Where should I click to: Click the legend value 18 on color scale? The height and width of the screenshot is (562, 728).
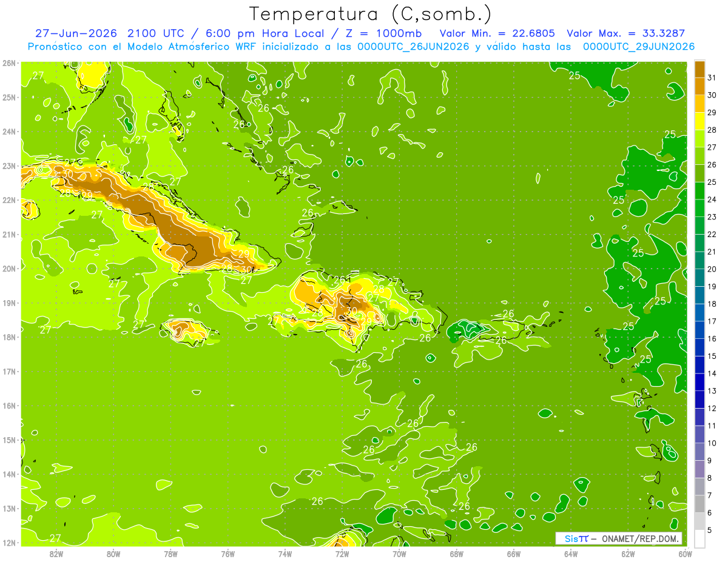click(712, 304)
